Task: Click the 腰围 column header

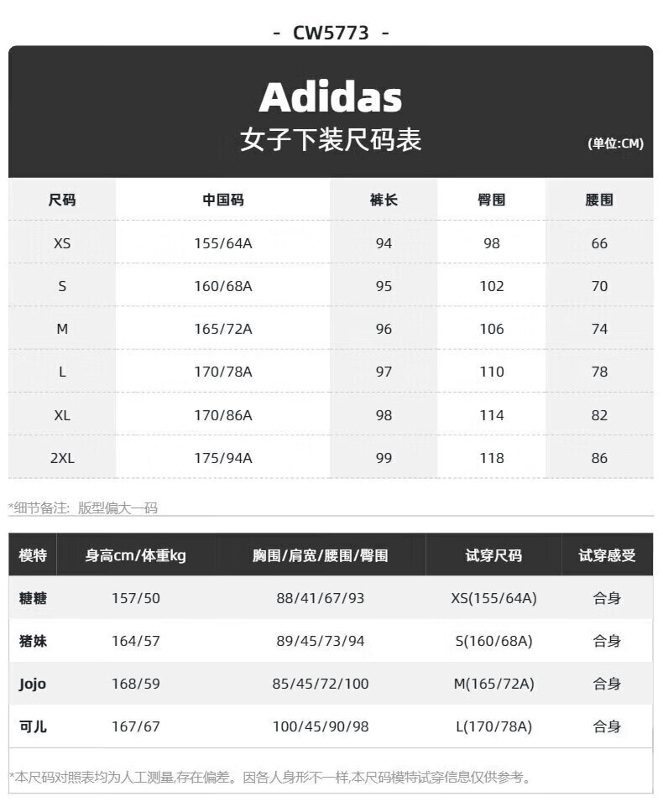Action: (599, 200)
